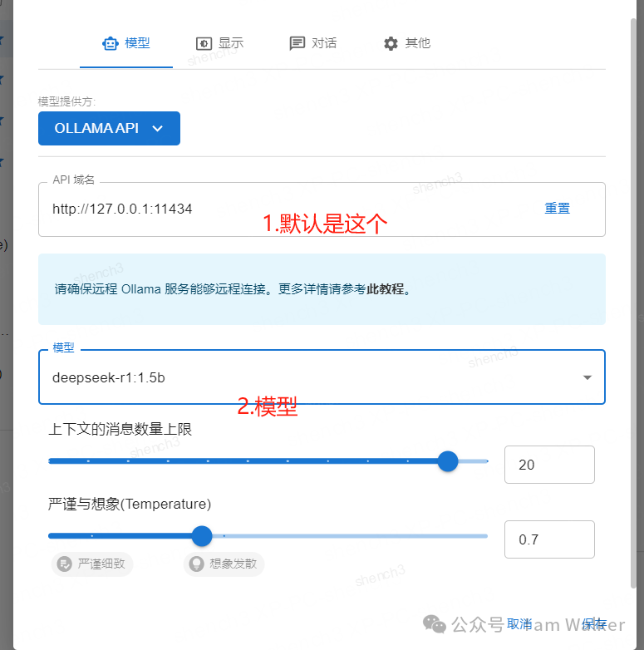This screenshot has width=644, height=650.
Task: Click the gear icon beside 其他
Action: 391,43
